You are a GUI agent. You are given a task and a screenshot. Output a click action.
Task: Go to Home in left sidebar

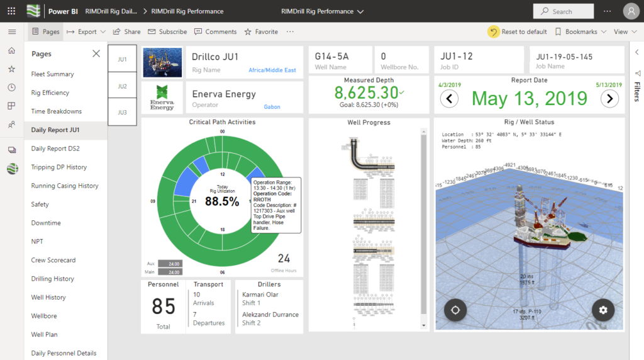[12, 50]
